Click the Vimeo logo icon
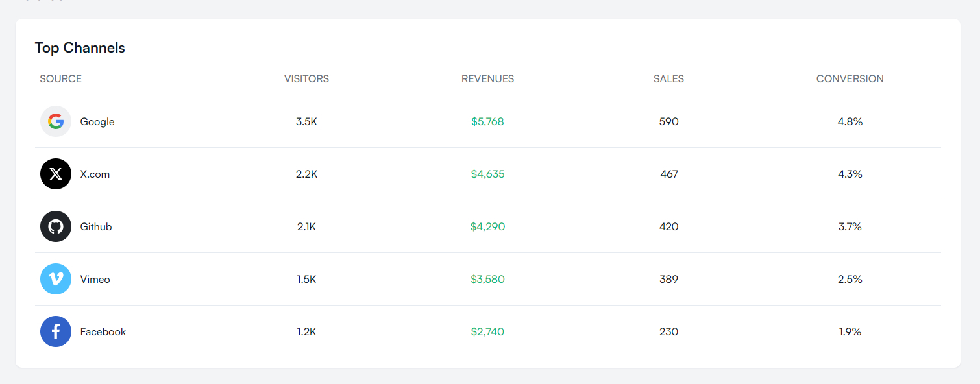Image resolution: width=980 pixels, height=384 pixels. [56, 279]
